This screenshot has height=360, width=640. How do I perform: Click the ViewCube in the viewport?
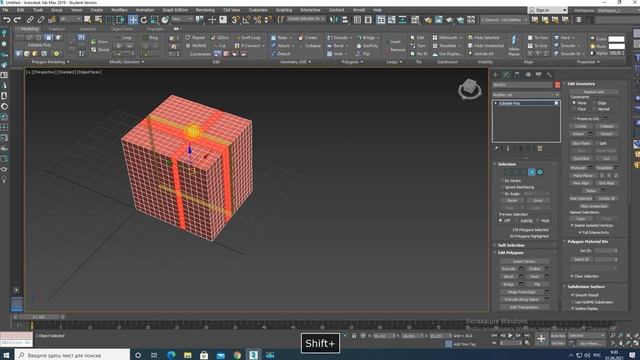pos(469,89)
